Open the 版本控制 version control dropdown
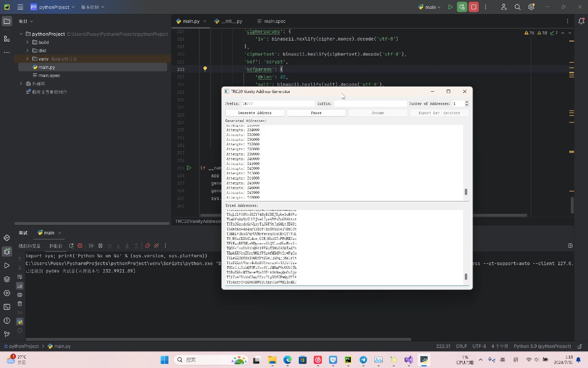588x368 pixels. point(93,7)
